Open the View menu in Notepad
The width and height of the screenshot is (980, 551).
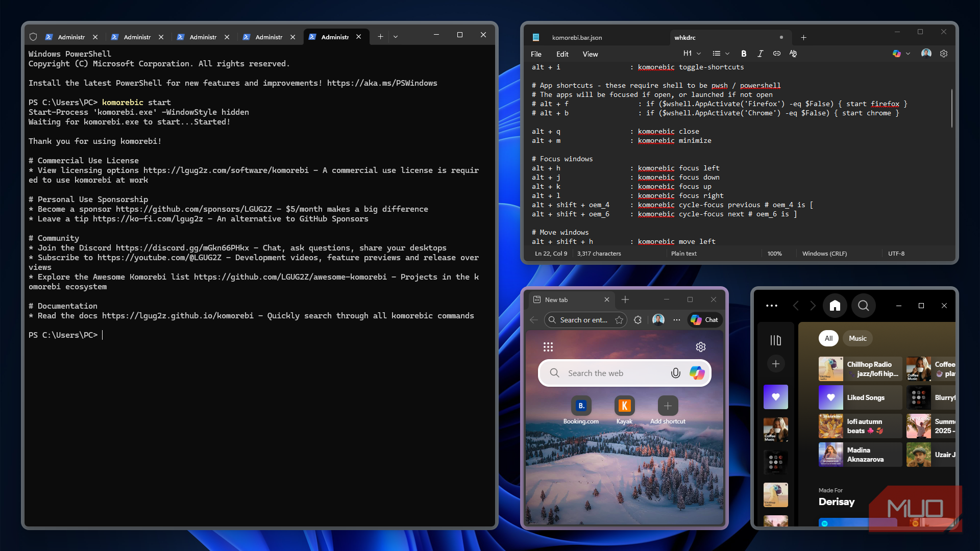point(590,54)
